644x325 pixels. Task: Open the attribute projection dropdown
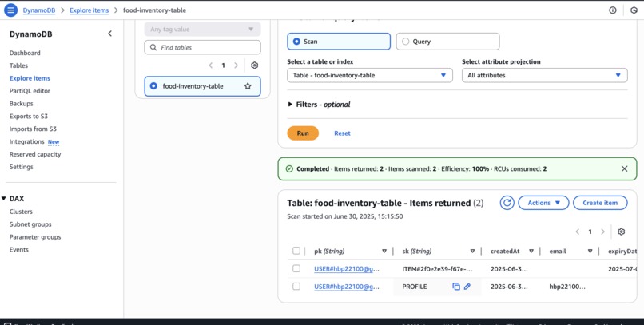(545, 75)
